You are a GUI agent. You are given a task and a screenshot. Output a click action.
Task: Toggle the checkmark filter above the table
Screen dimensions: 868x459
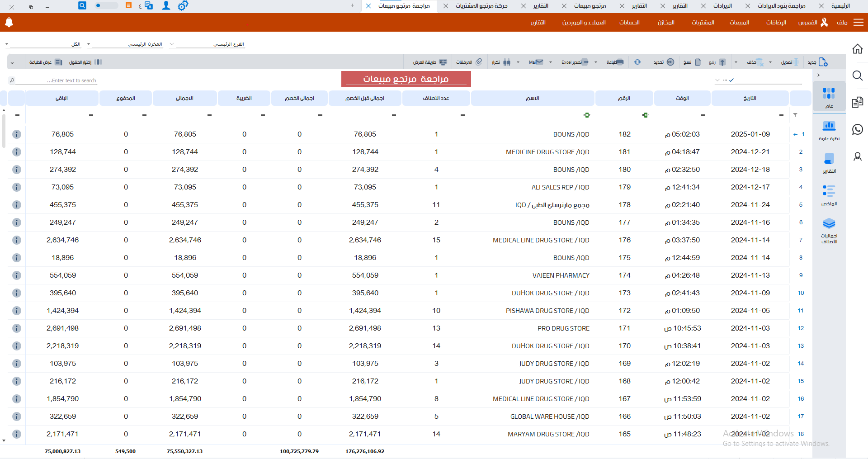[x=731, y=80]
